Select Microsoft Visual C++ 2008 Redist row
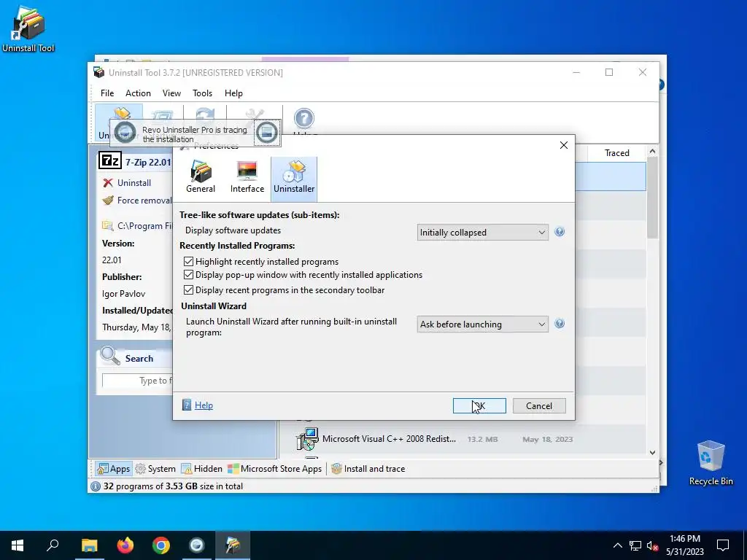 coord(462,439)
